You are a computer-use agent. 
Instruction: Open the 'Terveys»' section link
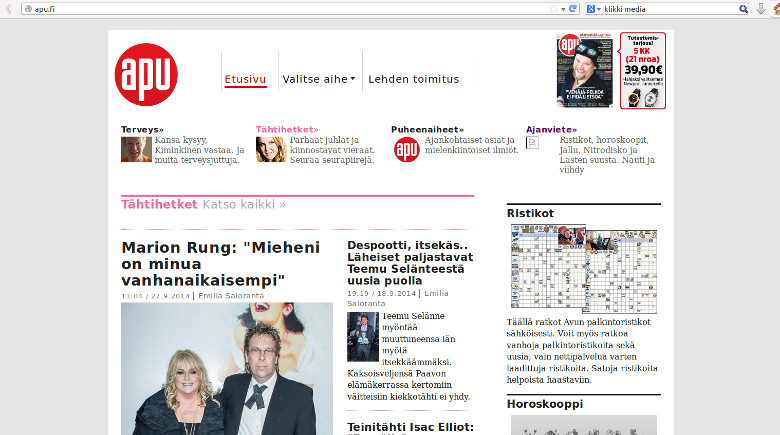[142, 129]
